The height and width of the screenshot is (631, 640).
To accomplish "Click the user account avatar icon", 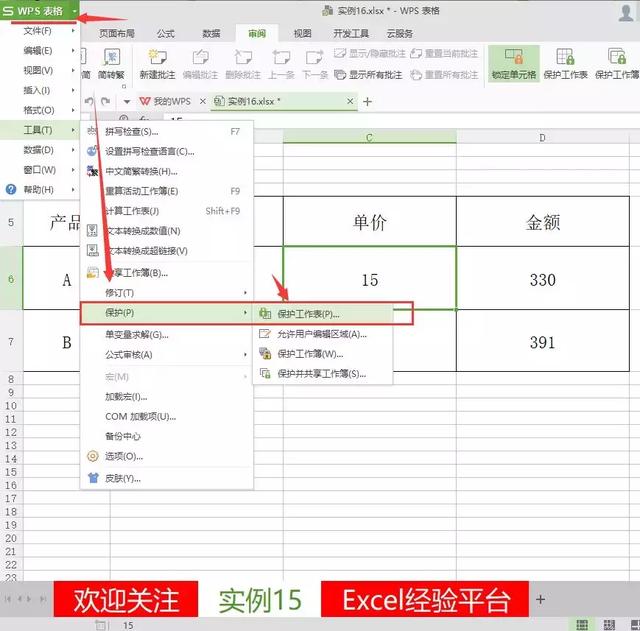I will tap(626, 13).
